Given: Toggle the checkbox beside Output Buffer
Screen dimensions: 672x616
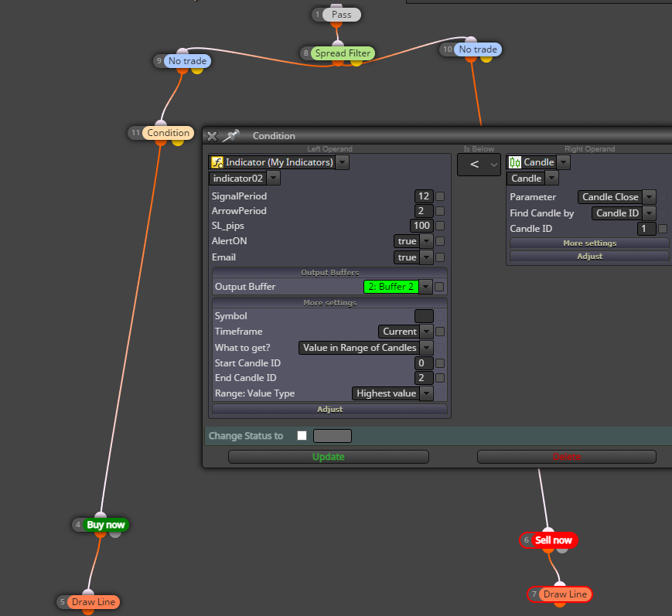Looking at the screenshot, I should (x=439, y=287).
